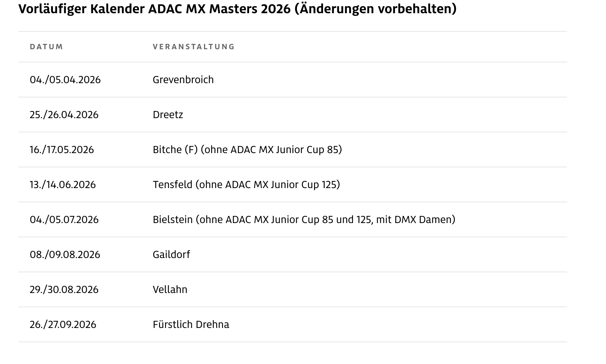Select the date 25./26.04.2026
Screen dimensions: 606x364
click(64, 115)
